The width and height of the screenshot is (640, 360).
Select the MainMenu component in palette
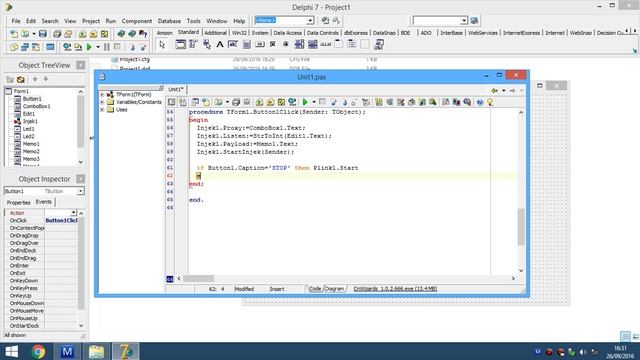click(193, 45)
